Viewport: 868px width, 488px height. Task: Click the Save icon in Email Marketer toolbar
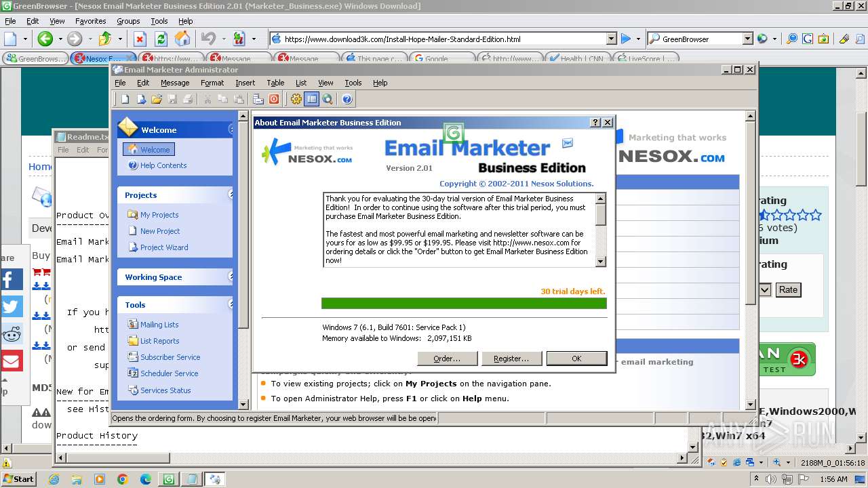172,99
